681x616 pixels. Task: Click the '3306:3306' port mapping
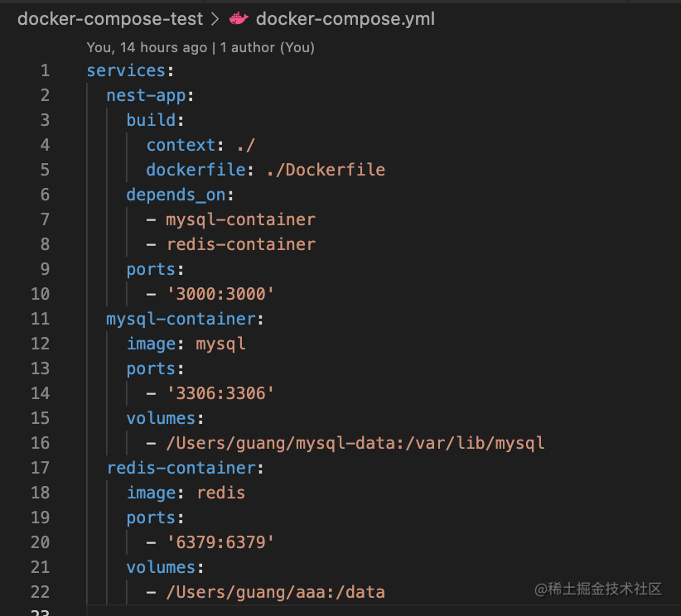pyautogui.click(x=220, y=393)
